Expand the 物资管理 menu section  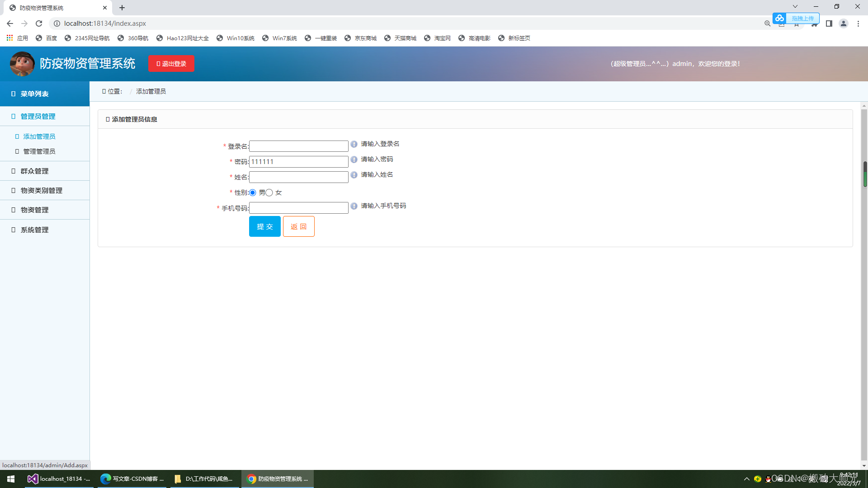pos(34,210)
